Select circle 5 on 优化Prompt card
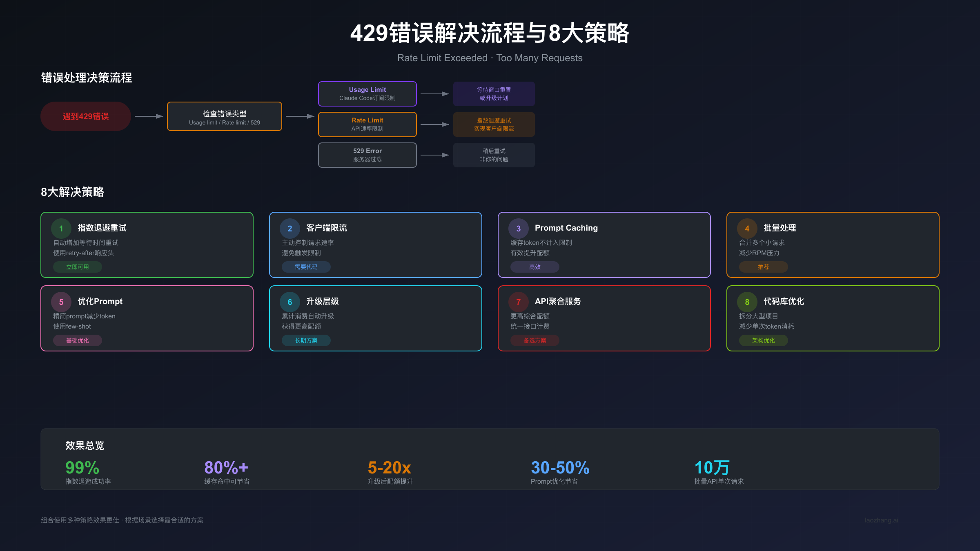Image resolution: width=980 pixels, height=551 pixels. click(x=61, y=302)
